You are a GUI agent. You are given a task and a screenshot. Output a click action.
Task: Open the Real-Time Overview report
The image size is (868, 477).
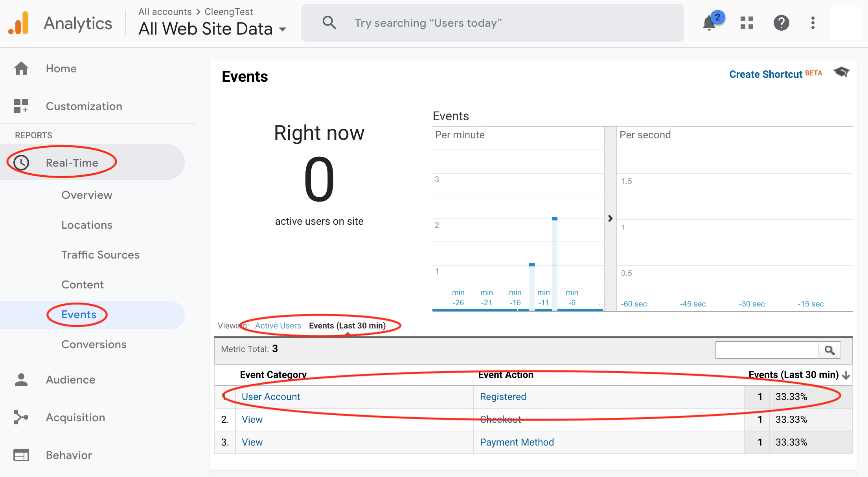click(87, 195)
